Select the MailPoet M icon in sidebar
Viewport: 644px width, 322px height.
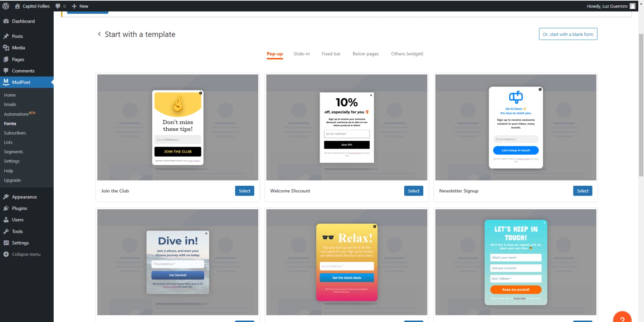(6, 82)
